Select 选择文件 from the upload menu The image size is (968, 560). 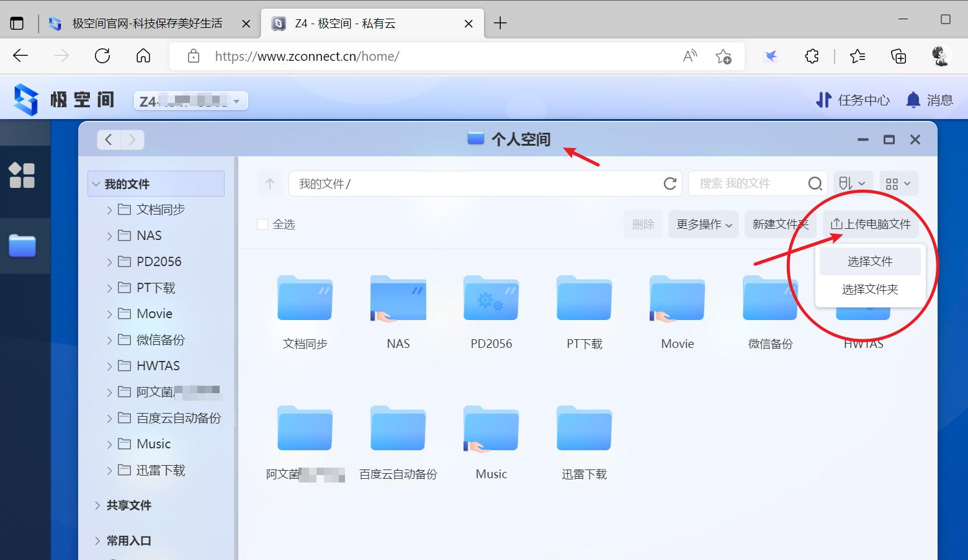click(x=870, y=261)
